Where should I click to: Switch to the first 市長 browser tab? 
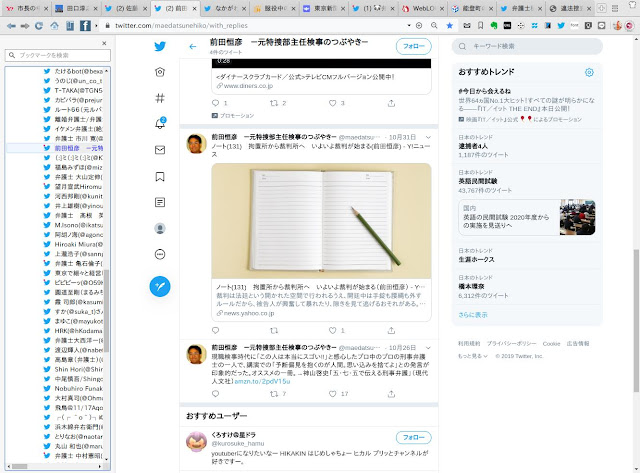point(27,9)
